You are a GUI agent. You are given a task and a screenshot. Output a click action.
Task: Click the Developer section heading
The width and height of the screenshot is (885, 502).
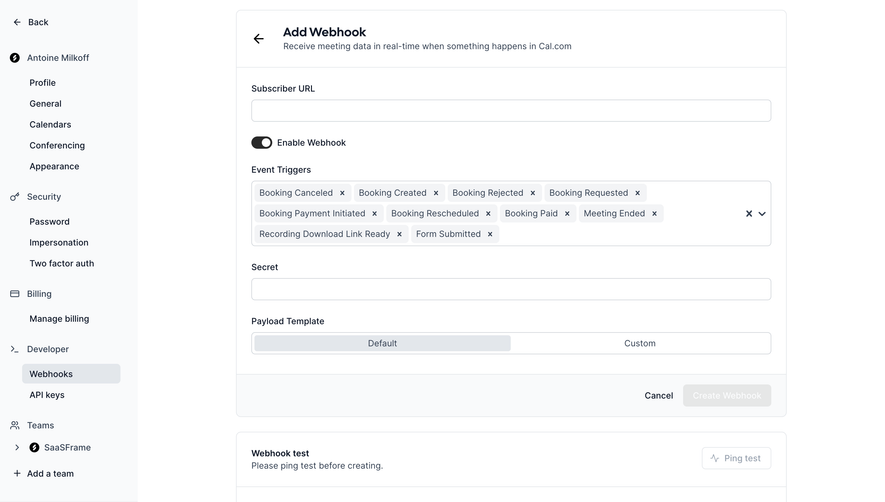pos(48,349)
